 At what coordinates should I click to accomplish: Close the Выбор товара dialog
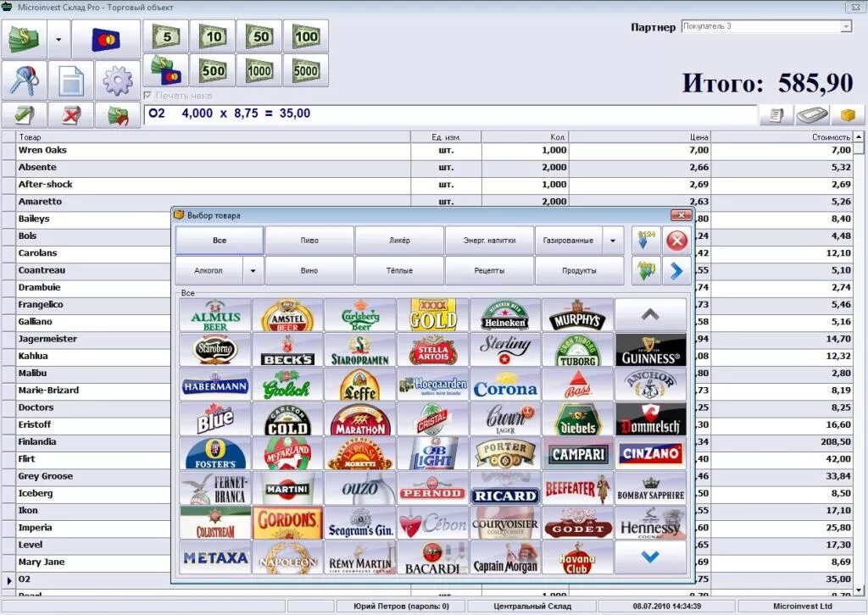(681, 215)
